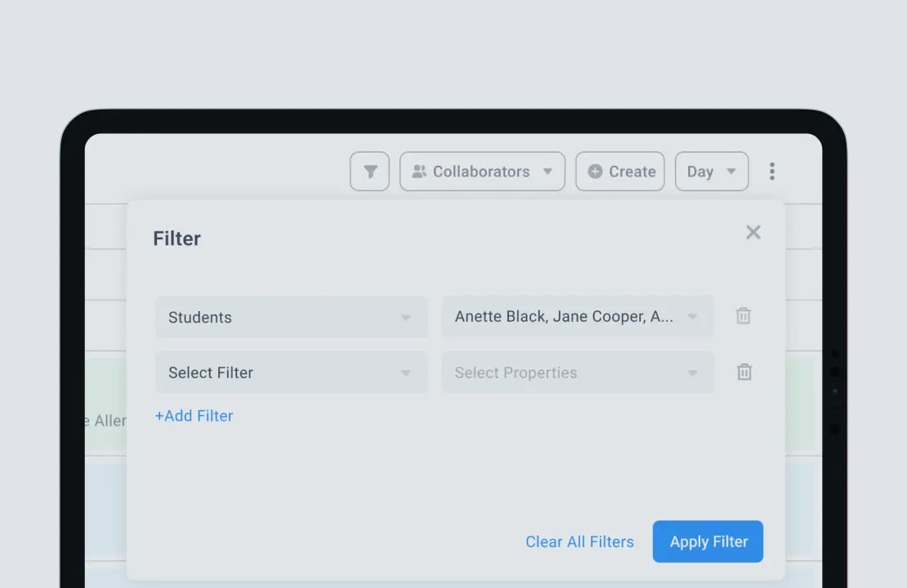This screenshot has width=907, height=588.
Task: Click Clear All Filters
Action: click(579, 541)
